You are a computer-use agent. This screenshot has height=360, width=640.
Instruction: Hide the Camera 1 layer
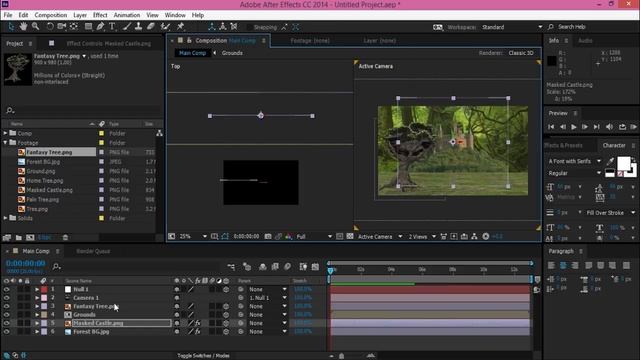point(7,298)
